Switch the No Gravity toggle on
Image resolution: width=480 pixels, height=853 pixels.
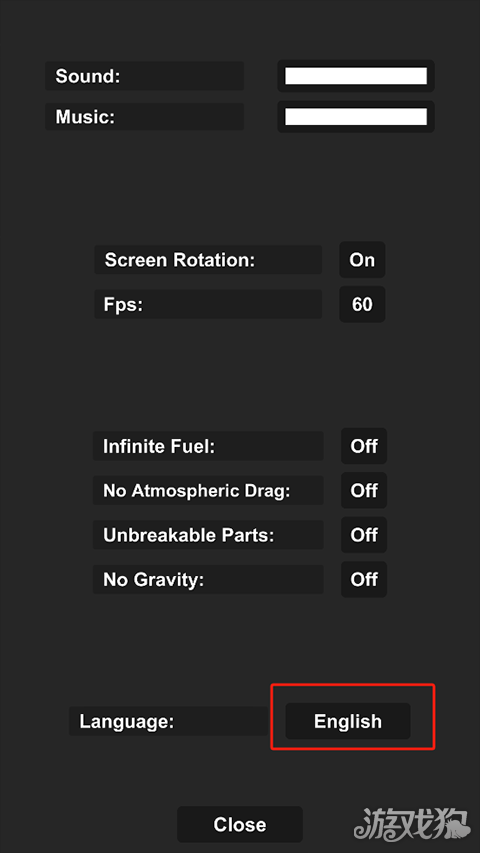(364, 579)
